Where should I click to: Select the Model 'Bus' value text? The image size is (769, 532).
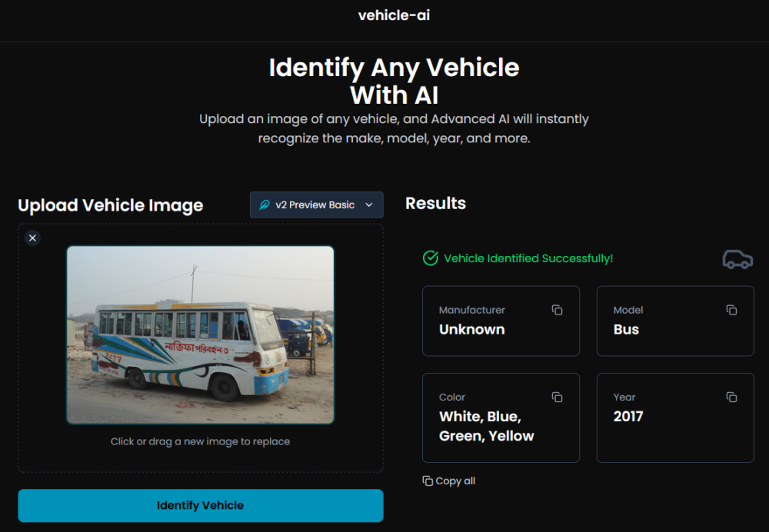(x=626, y=329)
